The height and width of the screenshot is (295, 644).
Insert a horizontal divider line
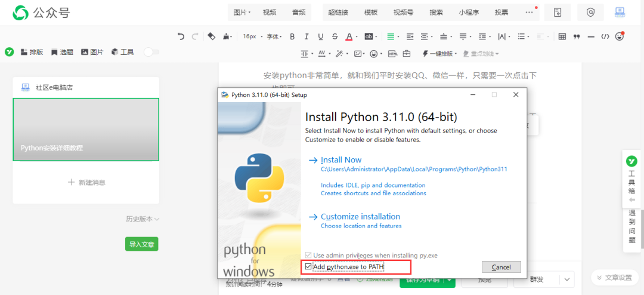[591, 36]
